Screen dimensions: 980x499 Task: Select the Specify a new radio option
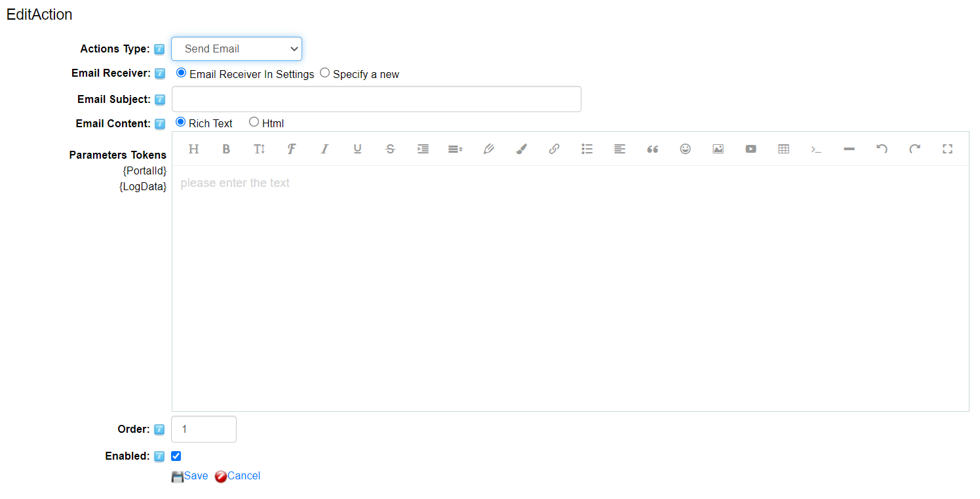coord(324,73)
